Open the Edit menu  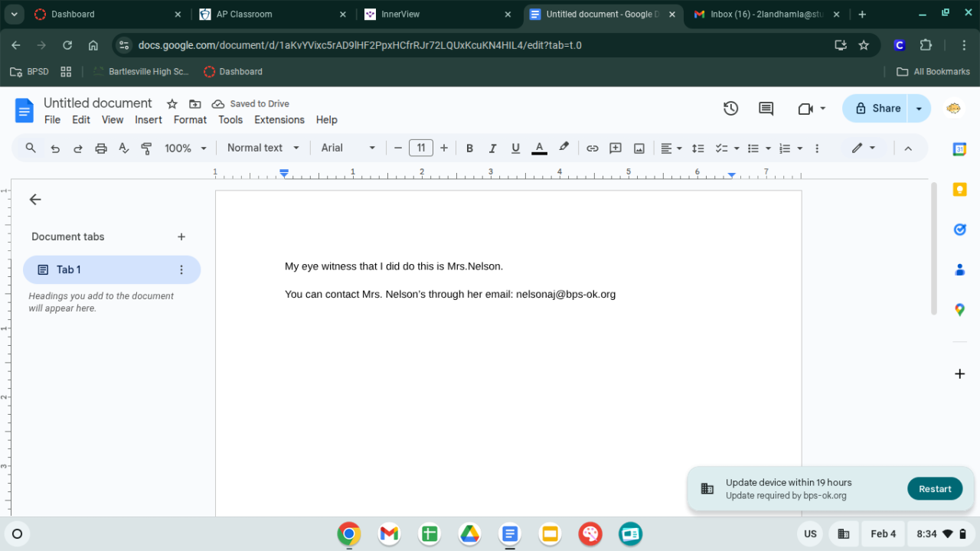pos(81,120)
